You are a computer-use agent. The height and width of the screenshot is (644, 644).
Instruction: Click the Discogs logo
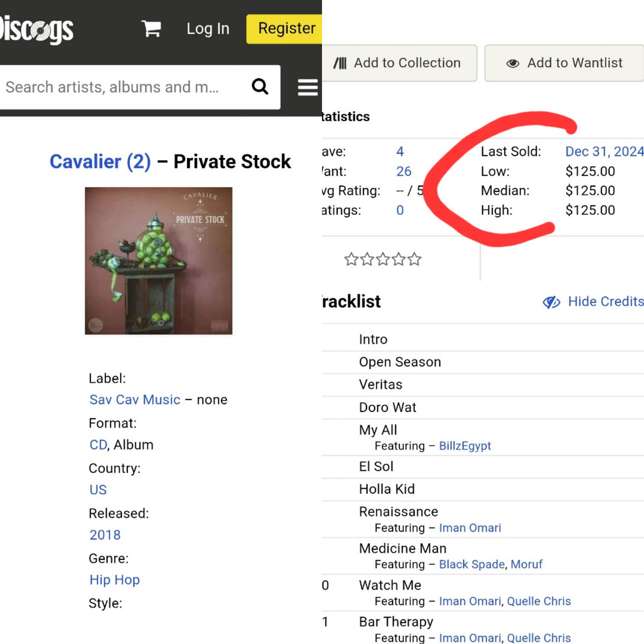pos(36,30)
